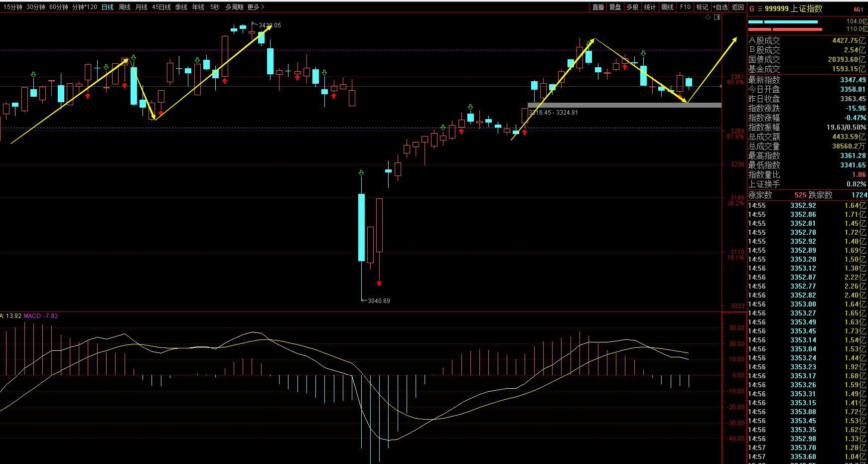The height and width of the screenshot is (464, 868).
Task: Click the 80.9% retracement label on price axis
Action: pos(735,82)
